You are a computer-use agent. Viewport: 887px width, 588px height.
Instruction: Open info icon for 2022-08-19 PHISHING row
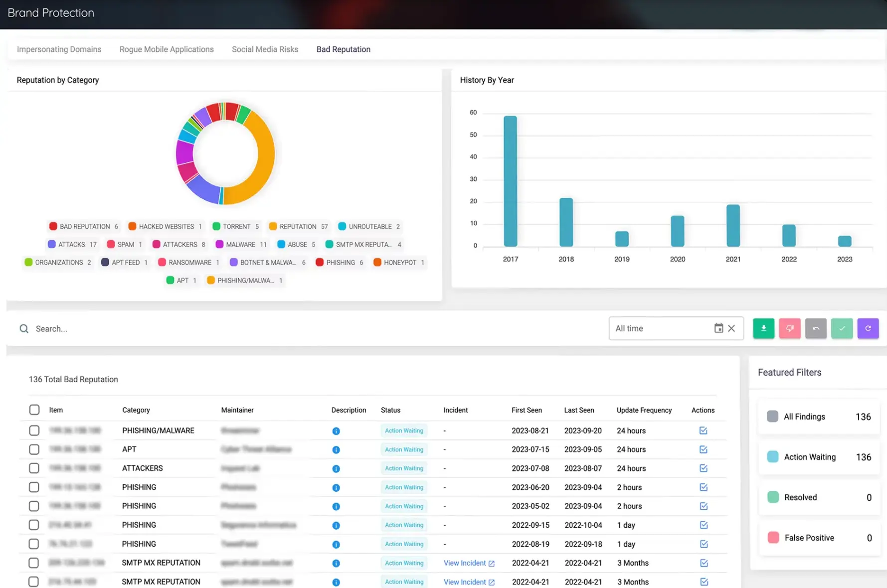(x=336, y=545)
